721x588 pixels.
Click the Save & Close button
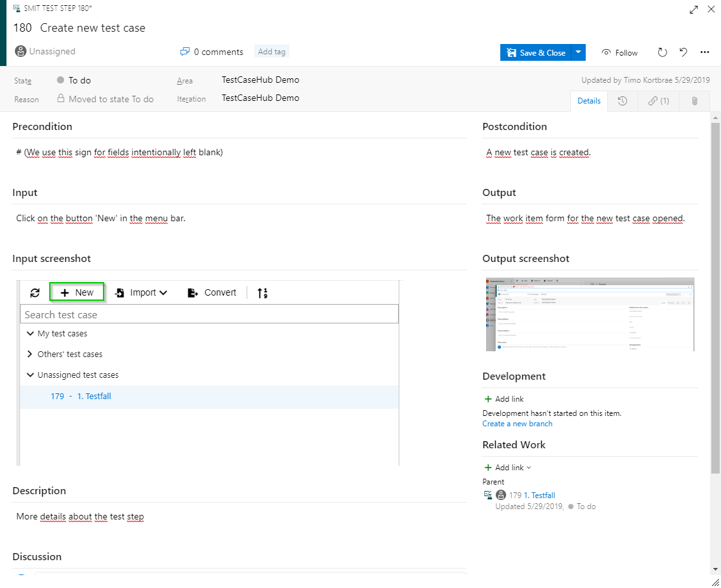pos(536,52)
